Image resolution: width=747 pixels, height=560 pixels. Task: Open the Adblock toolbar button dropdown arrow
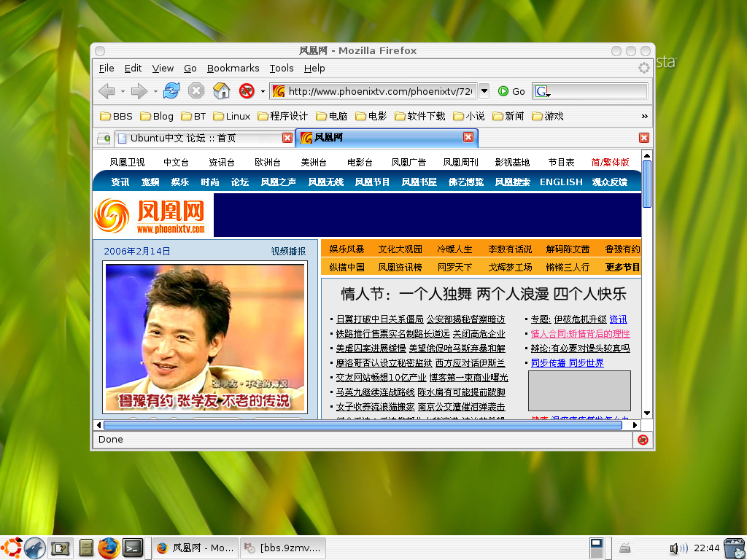[263, 91]
